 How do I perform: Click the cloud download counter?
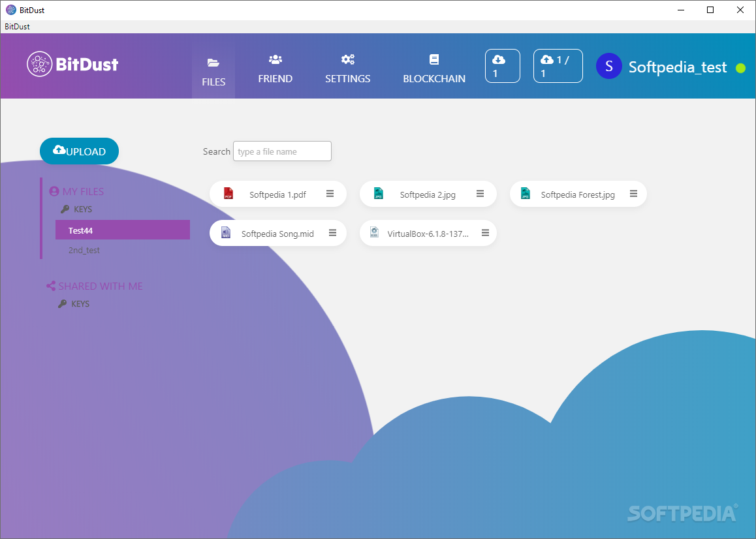tap(503, 66)
